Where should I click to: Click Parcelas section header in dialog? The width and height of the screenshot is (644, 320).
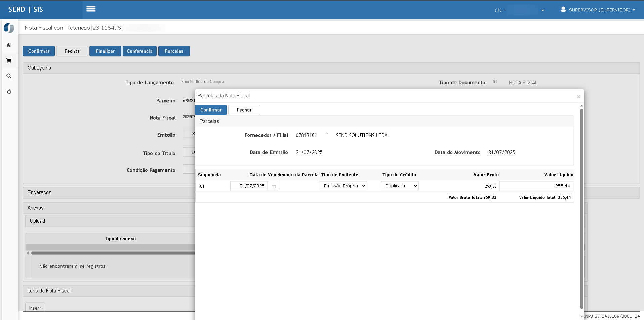coord(384,121)
